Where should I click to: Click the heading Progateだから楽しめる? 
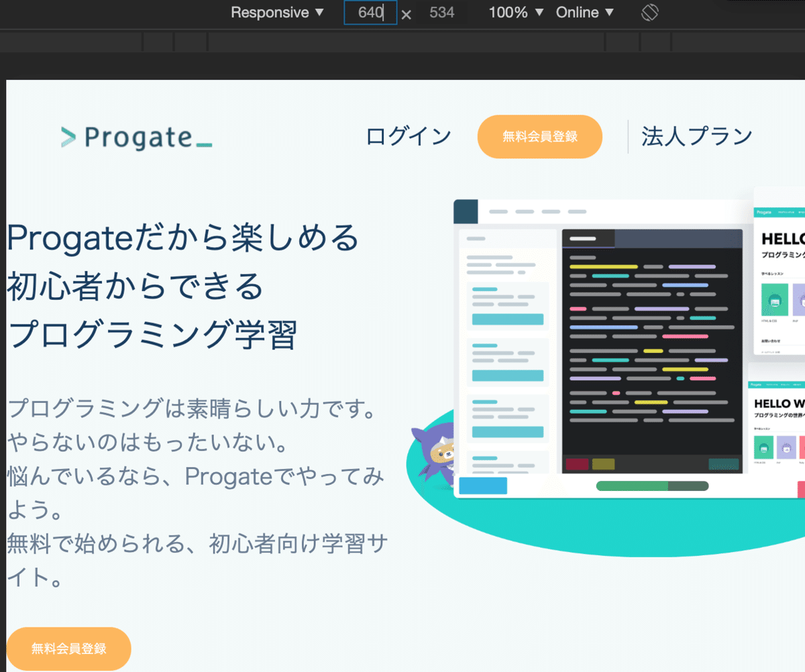coord(181,237)
